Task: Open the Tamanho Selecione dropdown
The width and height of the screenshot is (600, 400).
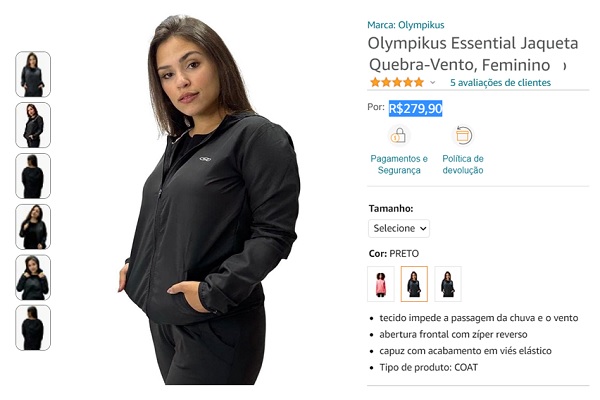Action: [x=399, y=228]
